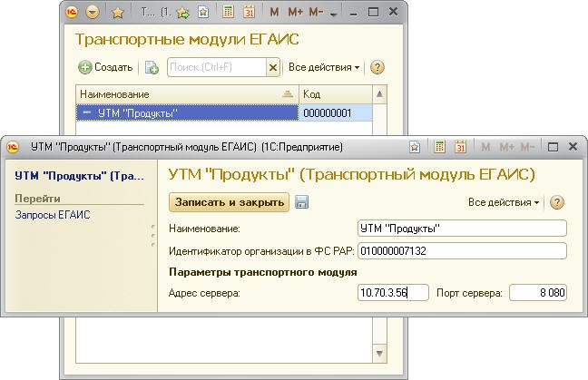Open help in the list window
The image size is (588, 380).
point(377,67)
